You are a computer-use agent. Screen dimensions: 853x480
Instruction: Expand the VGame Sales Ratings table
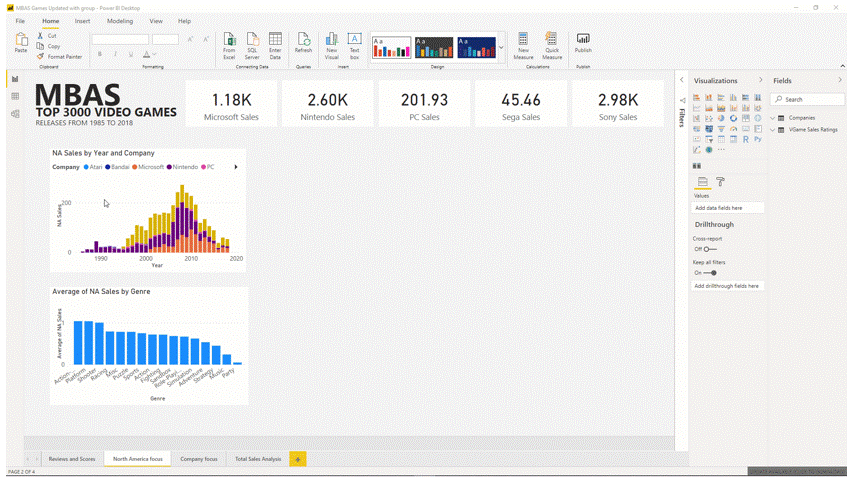[773, 130]
